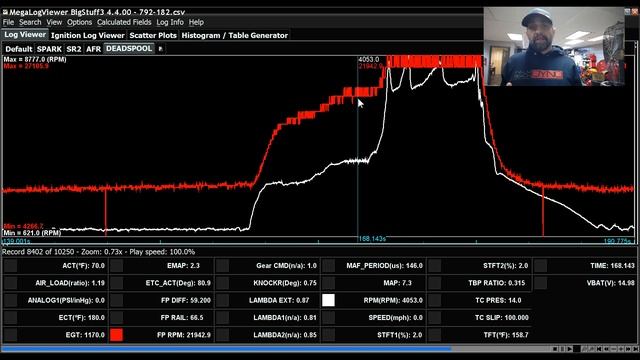Viewport: 640px width, 360px height.
Task: Toggle the box beside ANALOG1 field
Action: pos(11,300)
